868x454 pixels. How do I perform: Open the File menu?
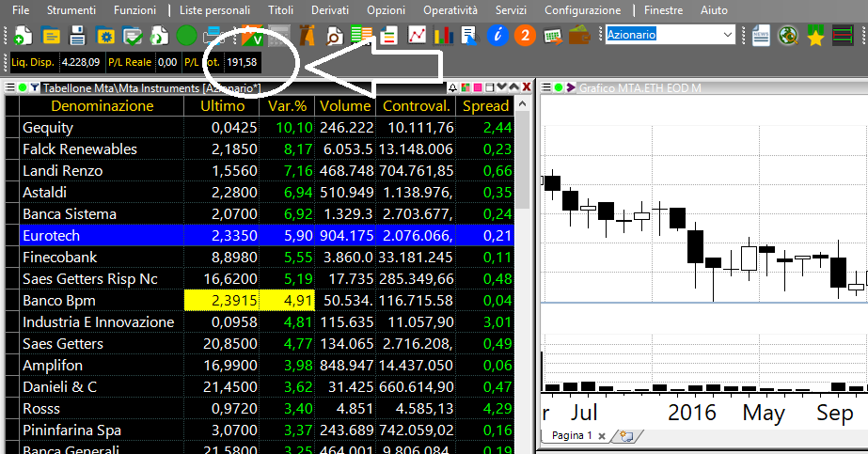[x=21, y=10]
